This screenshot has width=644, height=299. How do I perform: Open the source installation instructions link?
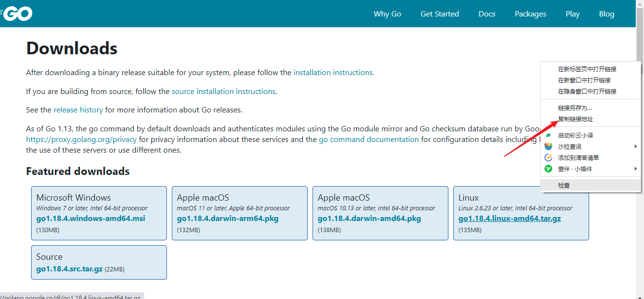(x=224, y=91)
